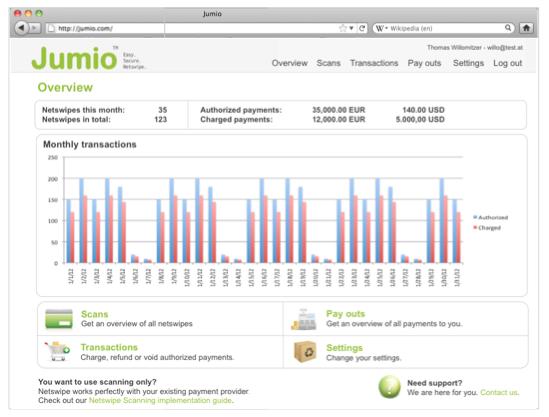
Task: Click the Monthly transactions chart title
Action: [90, 144]
